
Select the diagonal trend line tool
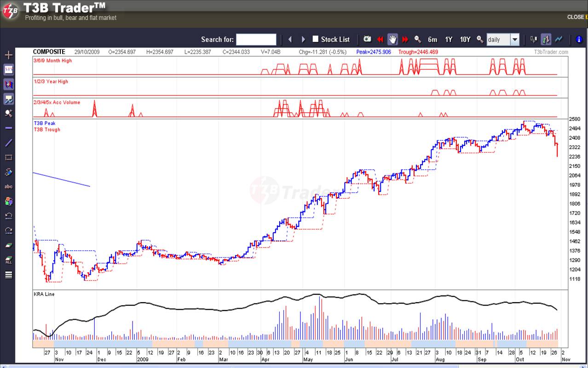tap(8, 143)
